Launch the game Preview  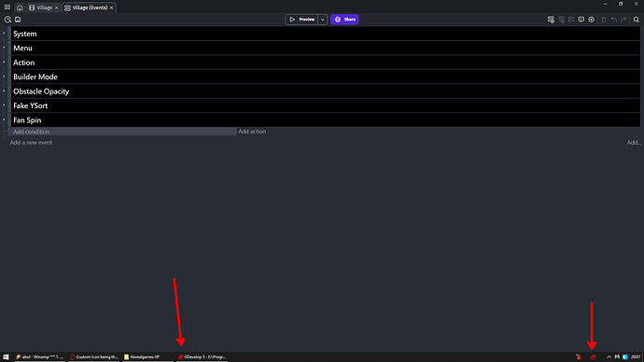[x=301, y=20]
